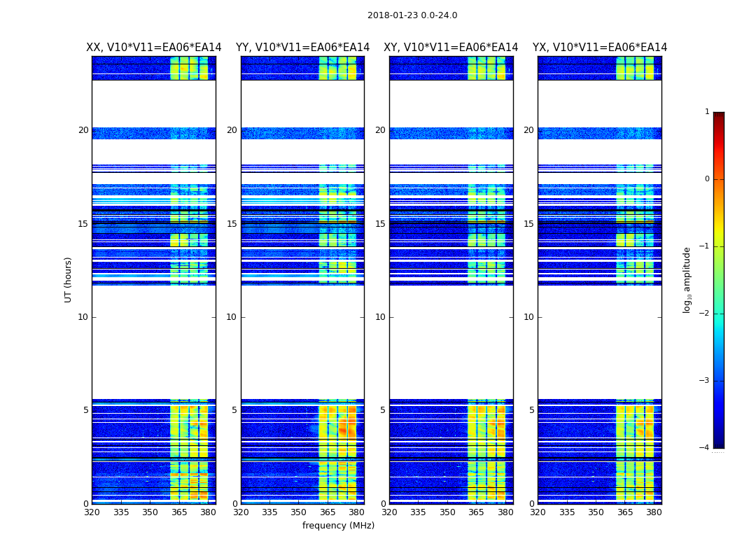Click the colorbar tick label 0

coord(706,179)
